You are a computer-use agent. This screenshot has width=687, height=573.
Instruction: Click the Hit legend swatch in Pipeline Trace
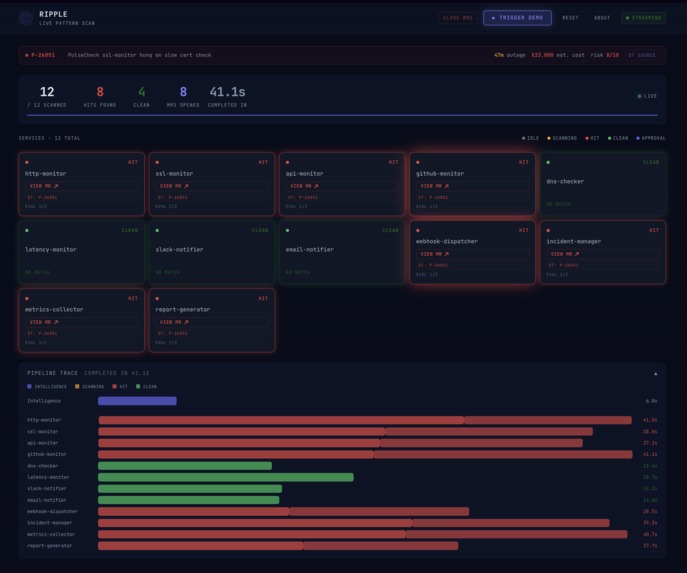(x=114, y=386)
